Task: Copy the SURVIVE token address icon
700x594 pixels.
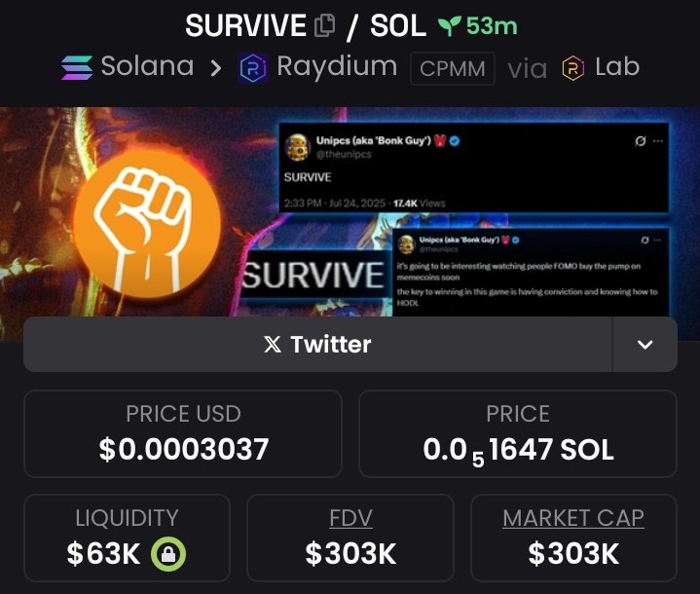Action: tap(324, 25)
